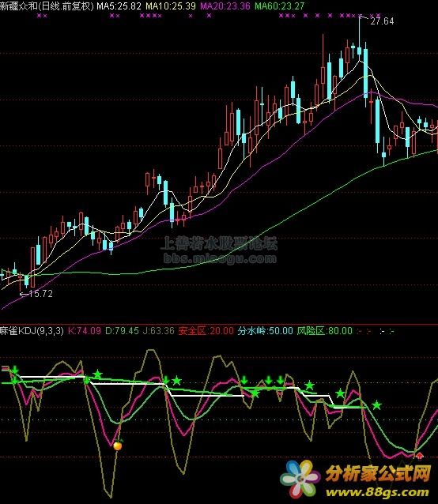This screenshot has width=438, height=504.
Task: Select the 风险区:80.00 label
Action: coord(324,331)
